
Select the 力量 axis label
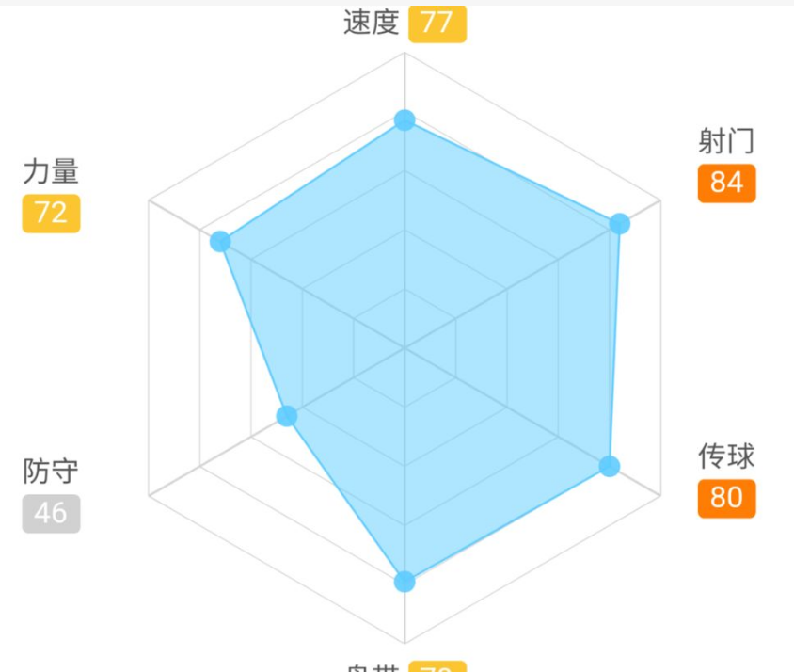pyautogui.click(x=51, y=170)
